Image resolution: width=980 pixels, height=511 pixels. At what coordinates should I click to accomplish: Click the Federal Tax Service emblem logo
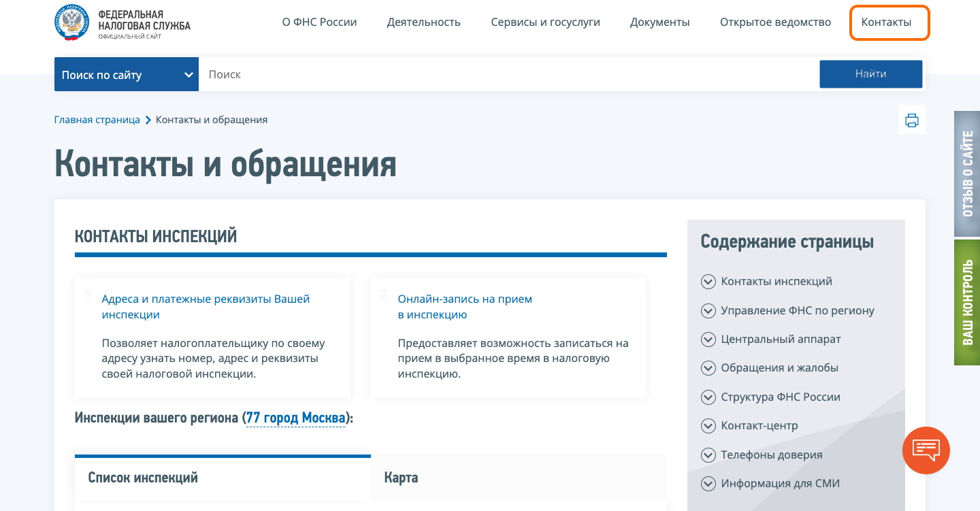[71, 22]
